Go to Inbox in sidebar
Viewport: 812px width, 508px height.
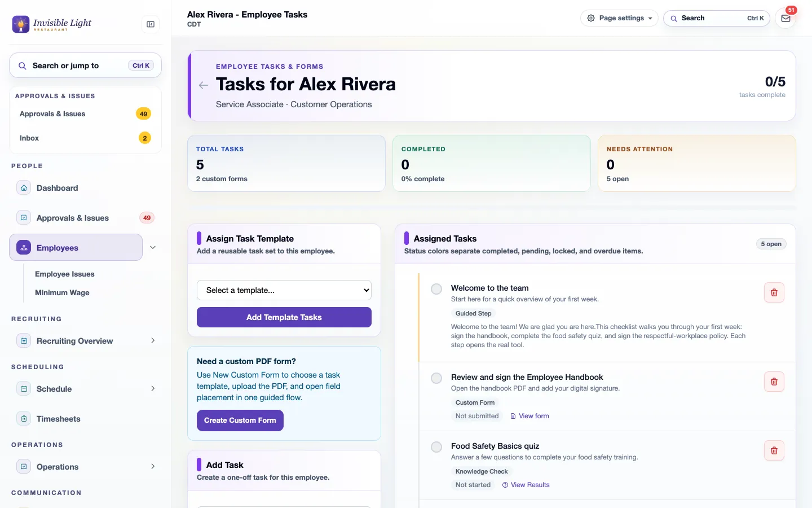pyautogui.click(x=86, y=138)
